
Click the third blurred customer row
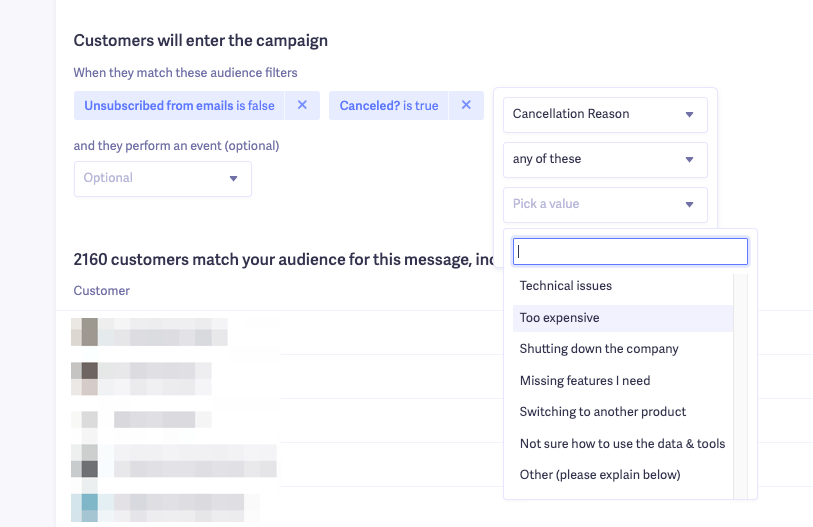point(150,420)
